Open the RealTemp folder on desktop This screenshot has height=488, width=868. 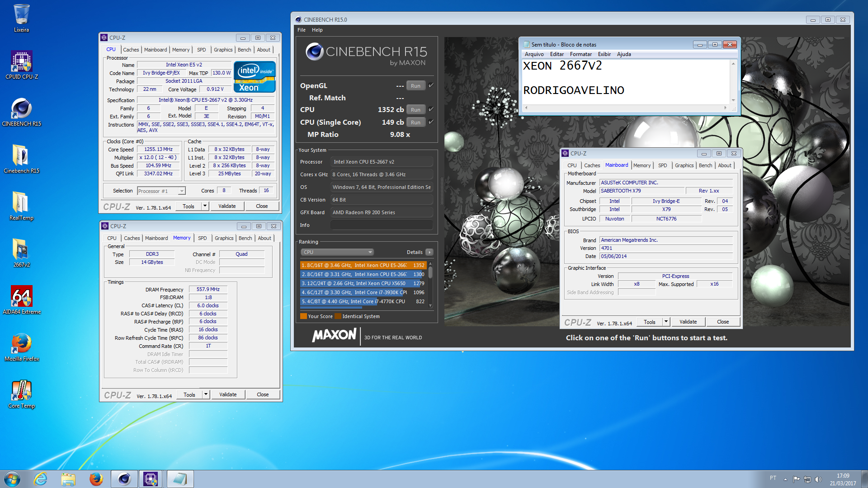(x=21, y=206)
